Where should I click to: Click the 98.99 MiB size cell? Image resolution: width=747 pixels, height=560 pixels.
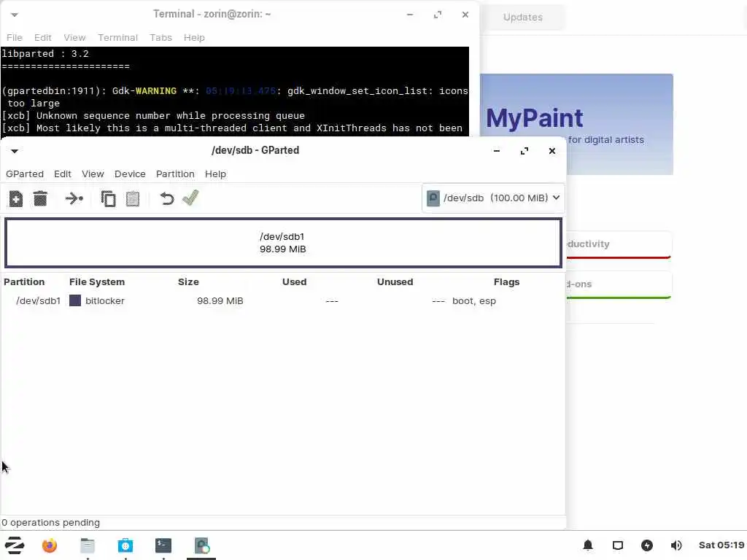tap(220, 301)
